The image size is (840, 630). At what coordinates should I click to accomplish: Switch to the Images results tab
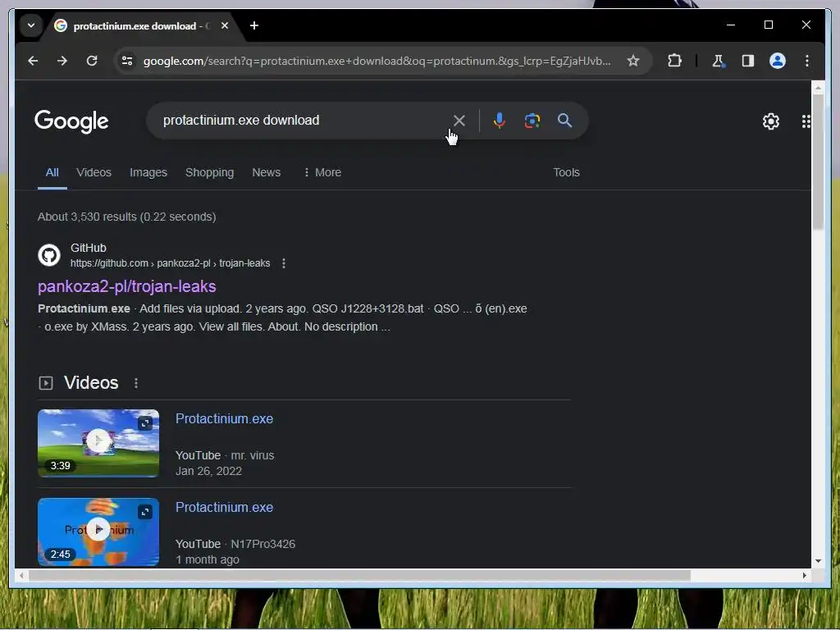[148, 172]
